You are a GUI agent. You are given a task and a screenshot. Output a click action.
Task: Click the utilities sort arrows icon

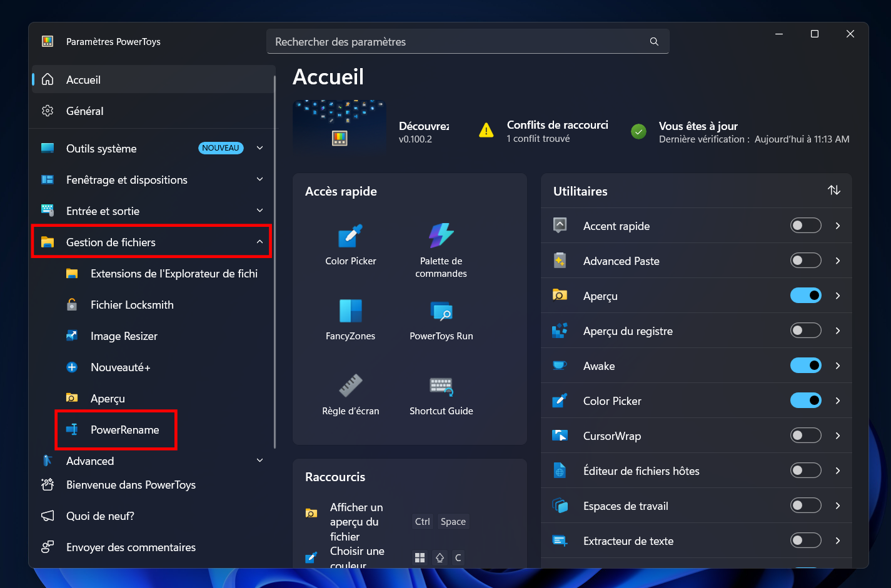click(x=834, y=191)
